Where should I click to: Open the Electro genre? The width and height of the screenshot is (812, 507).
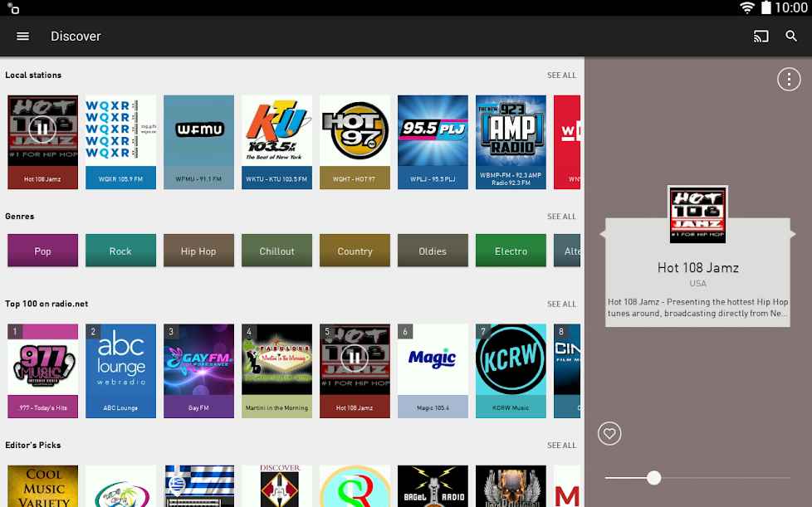[511, 251]
